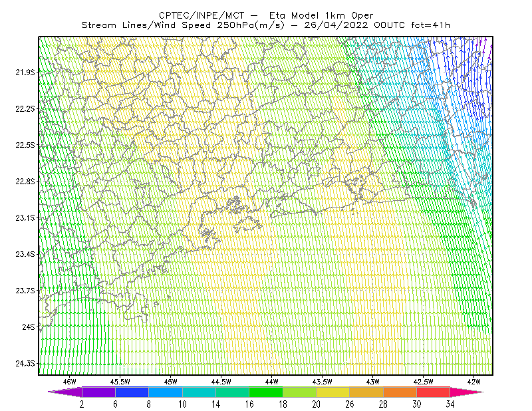Click the 44W longitude axis label
The image size is (532, 411).
(271, 382)
